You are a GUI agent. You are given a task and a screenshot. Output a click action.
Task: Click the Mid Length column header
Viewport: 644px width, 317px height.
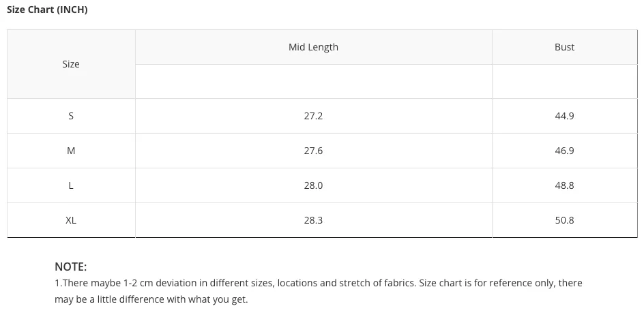point(313,47)
